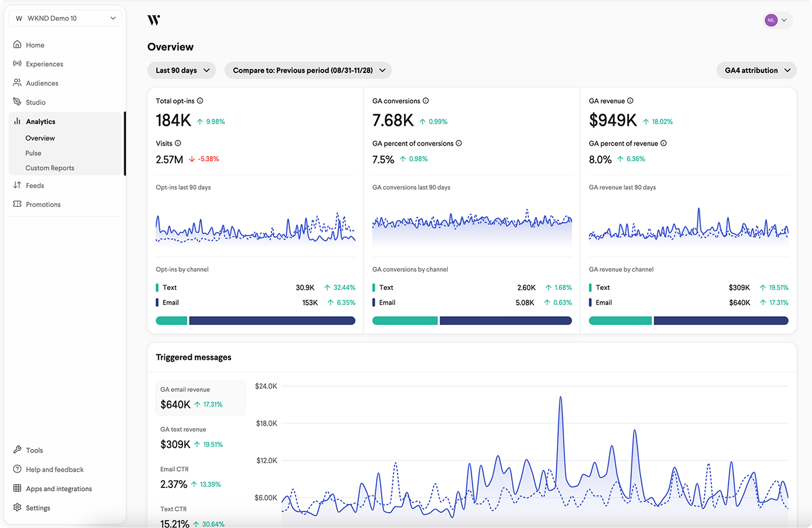Select the Analytics chart icon
The height and width of the screenshot is (528, 812).
click(17, 121)
